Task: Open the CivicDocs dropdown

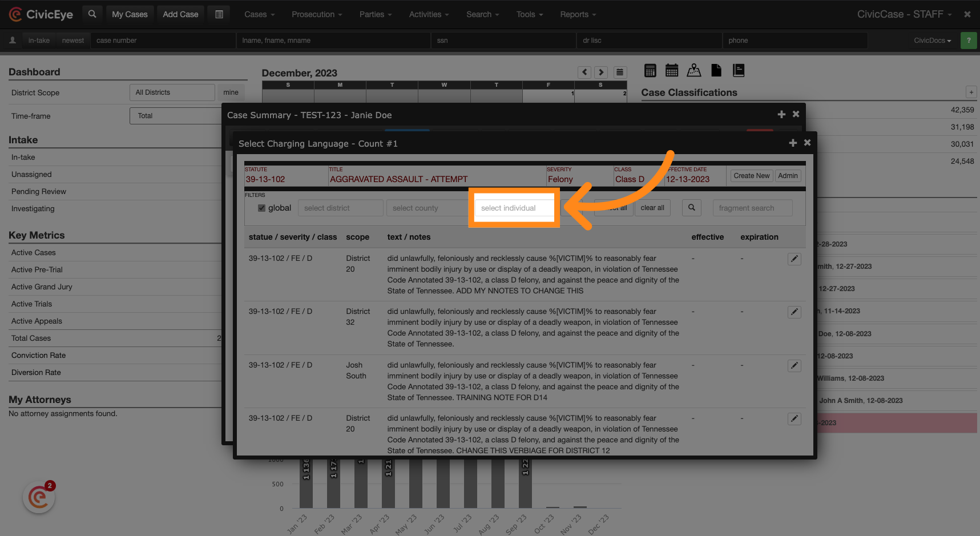Action: (x=933, y=41)
